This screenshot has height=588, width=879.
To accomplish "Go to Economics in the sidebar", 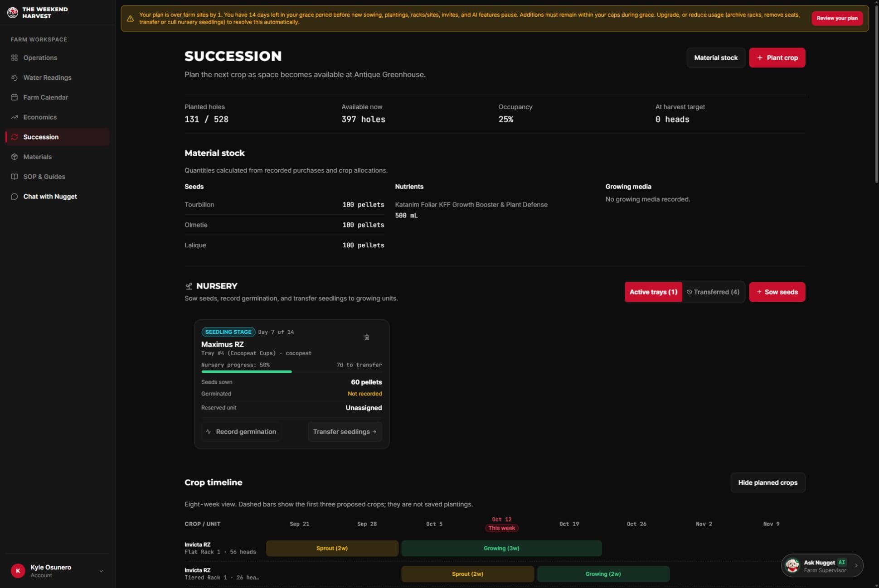I will tap(58, 117).
